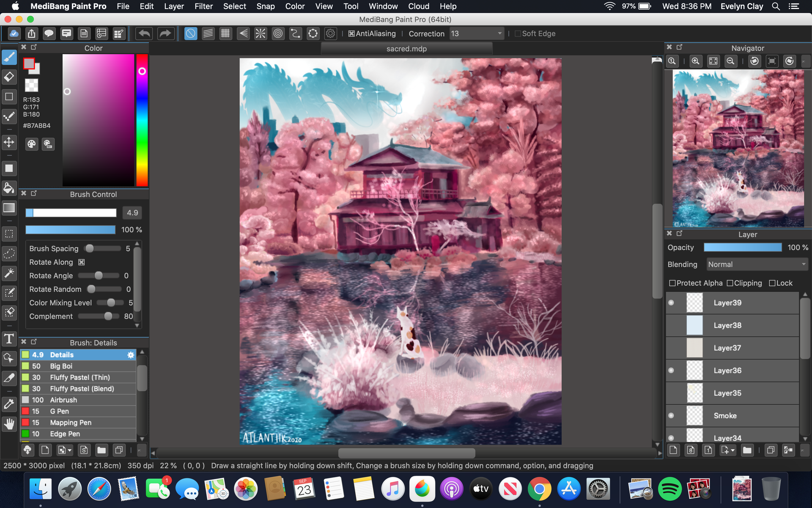Add new layer folder in Layer panel
The width and height of the screenshot is (812, 508).
pyautogui.click(x=747, y=450)
